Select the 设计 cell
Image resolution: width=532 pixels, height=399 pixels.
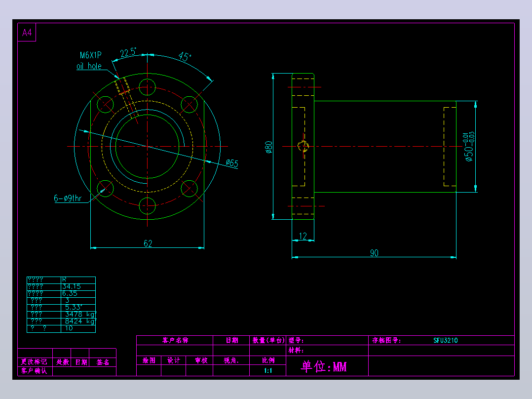coord(174,360)
